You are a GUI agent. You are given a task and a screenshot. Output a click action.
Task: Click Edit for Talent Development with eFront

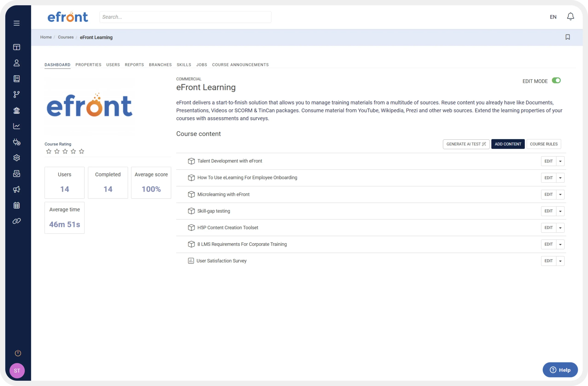[x=548, y=161]
